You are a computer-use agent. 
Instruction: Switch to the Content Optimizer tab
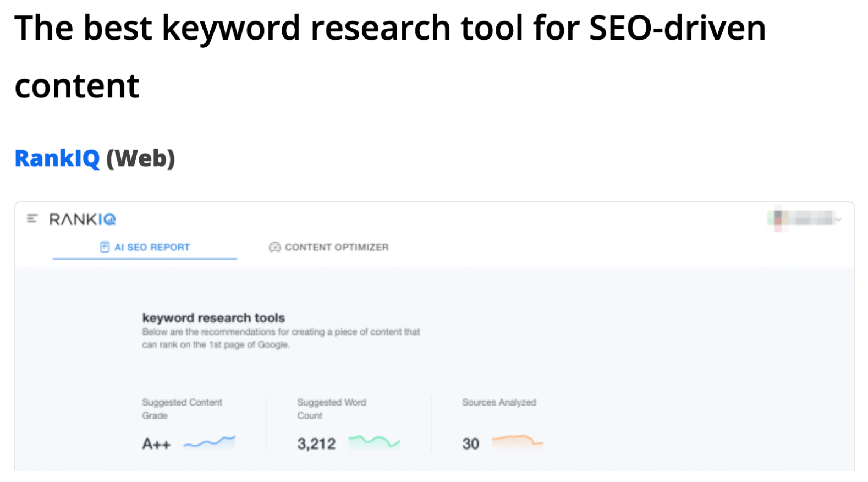[336, 247]
